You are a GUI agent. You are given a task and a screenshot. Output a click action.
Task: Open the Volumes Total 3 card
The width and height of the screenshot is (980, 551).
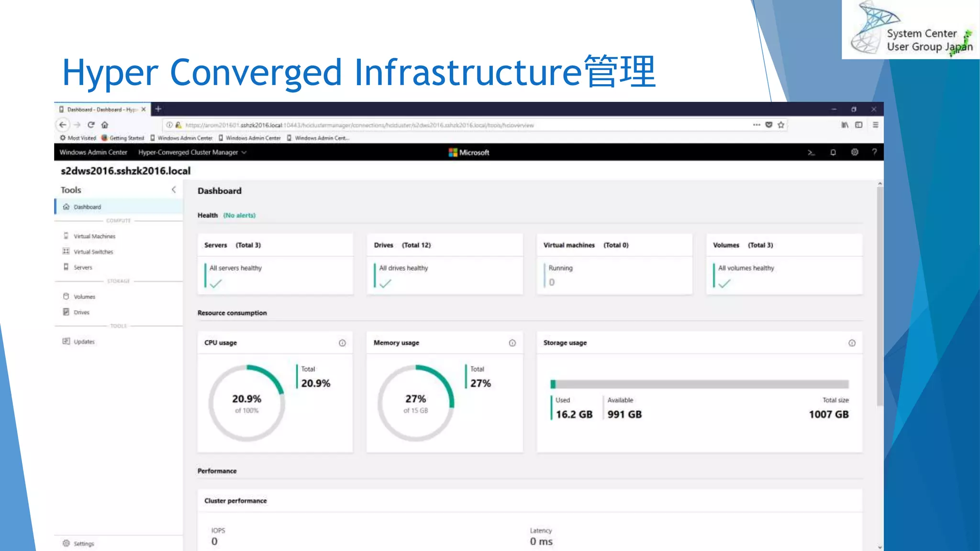point(784,264)
